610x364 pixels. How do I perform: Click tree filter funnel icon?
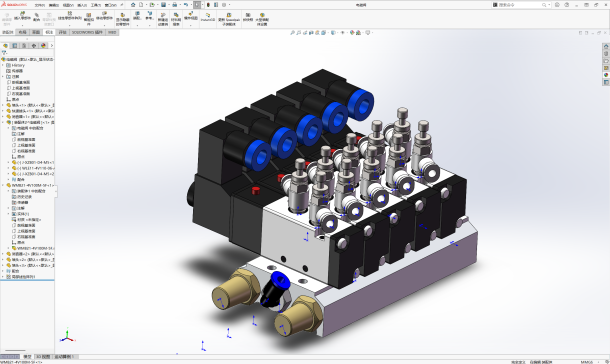click(4, 52)
